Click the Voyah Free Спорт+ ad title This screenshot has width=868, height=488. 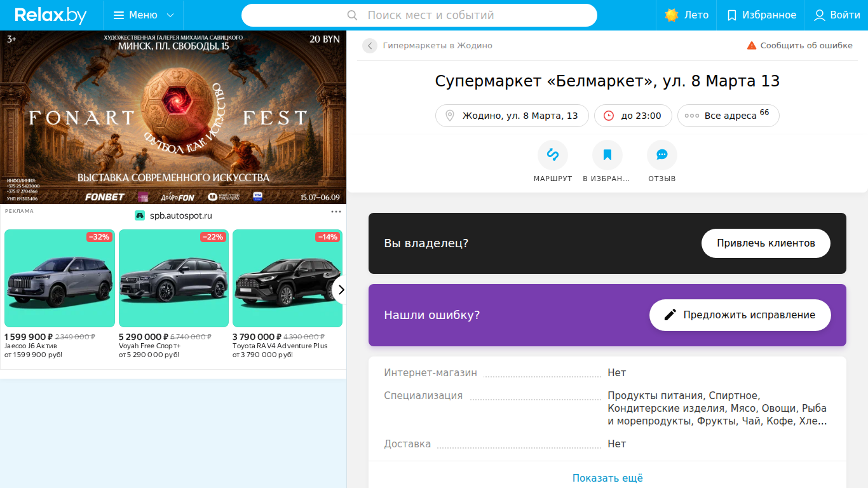(x=150, y=346)
